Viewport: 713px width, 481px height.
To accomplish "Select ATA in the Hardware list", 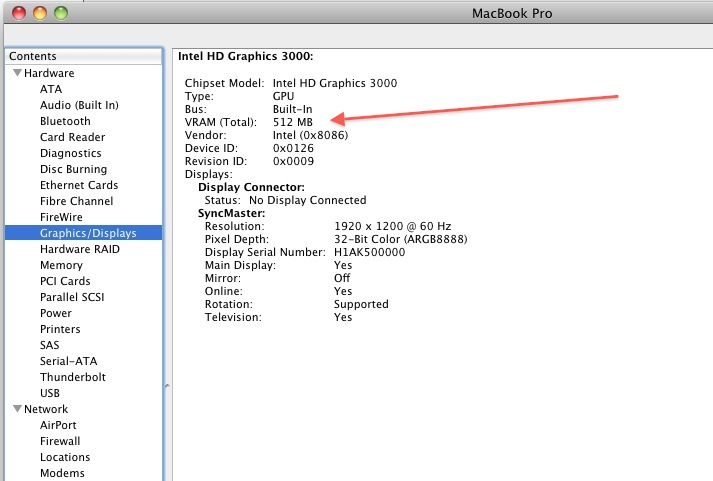I will (x=51, y=89).
